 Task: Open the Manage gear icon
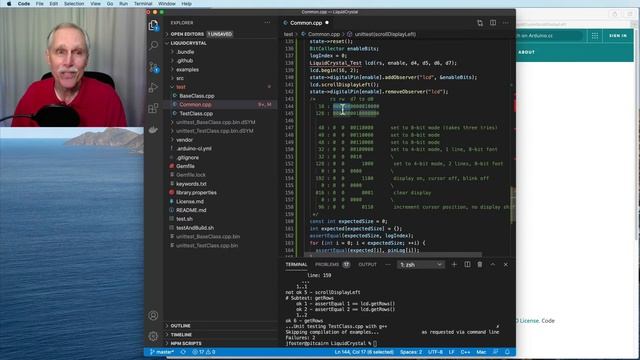pos(153,336)
